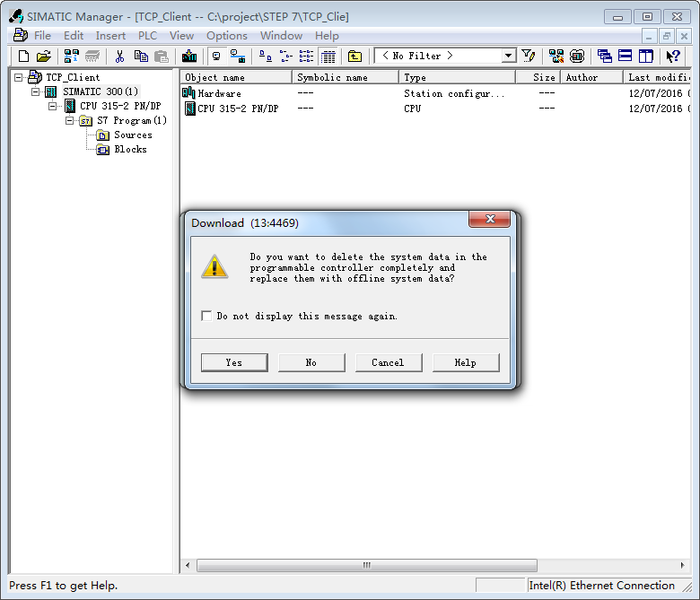
Task: Open the Insert menu
Action: coord(110,36)
